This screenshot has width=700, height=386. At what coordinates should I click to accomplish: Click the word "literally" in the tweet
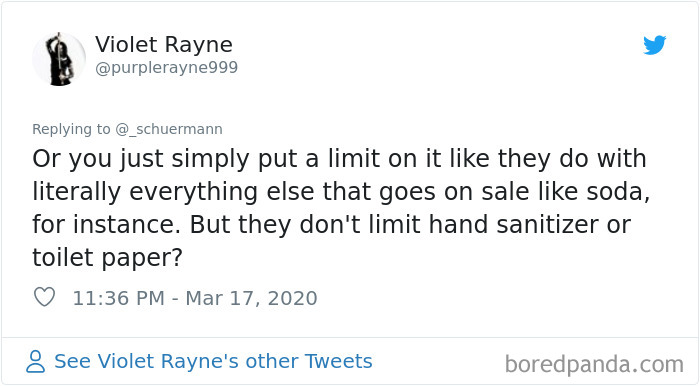tap(76, 193)
